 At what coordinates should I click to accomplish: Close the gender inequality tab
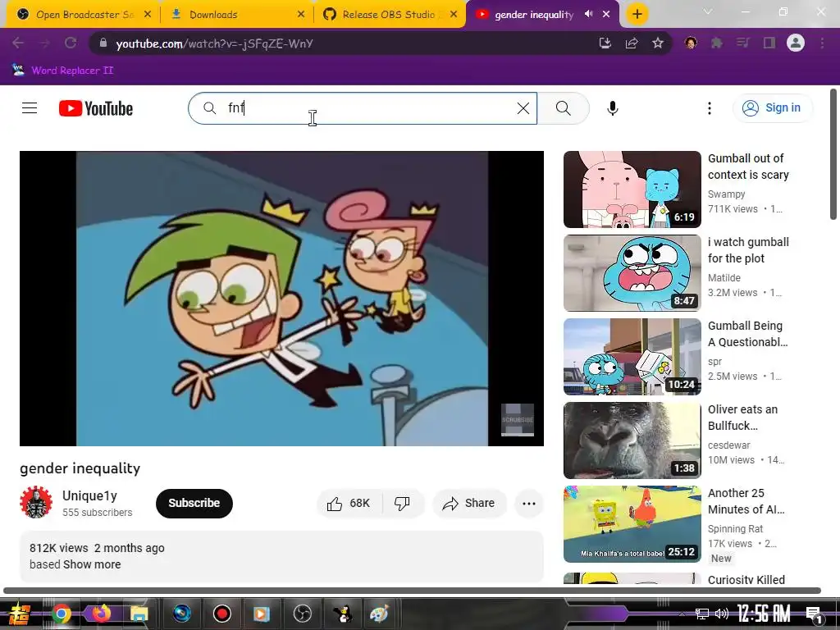point(606,15)
